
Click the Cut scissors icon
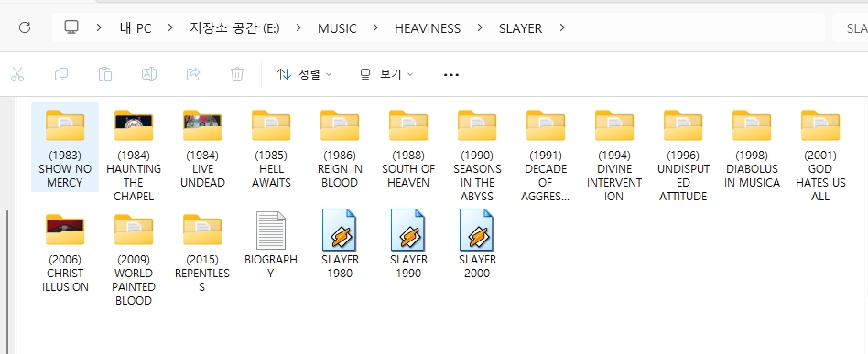tap(17, 74)
